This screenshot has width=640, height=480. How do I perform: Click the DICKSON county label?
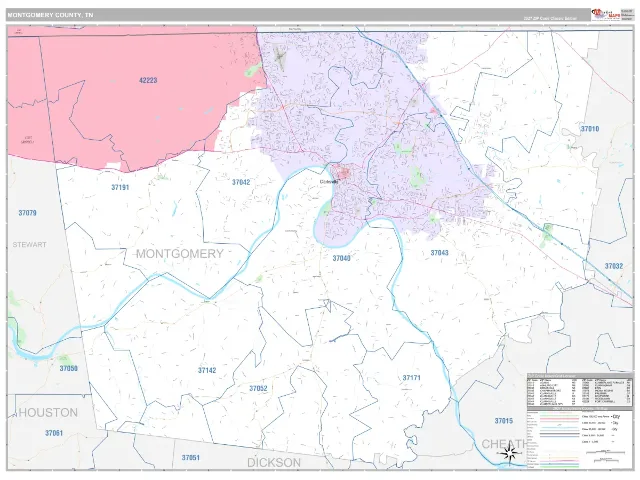(x=274, y=463)
